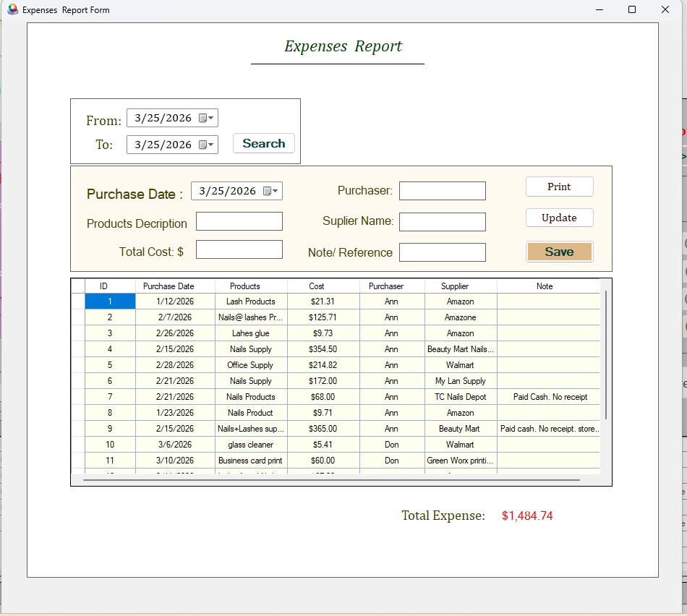Click the Products Description input field

(x=239, y=221)
